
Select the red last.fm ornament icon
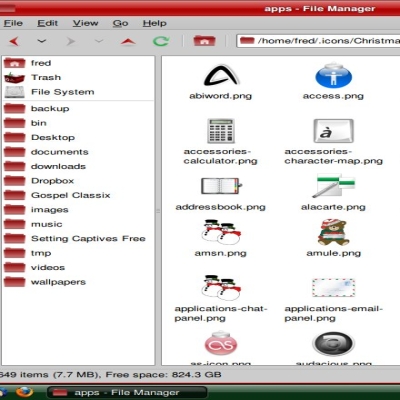coord(221,343)
